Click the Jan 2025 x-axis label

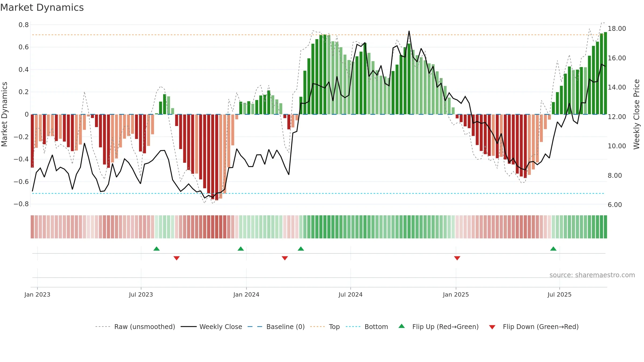click(x=456, y=294)
